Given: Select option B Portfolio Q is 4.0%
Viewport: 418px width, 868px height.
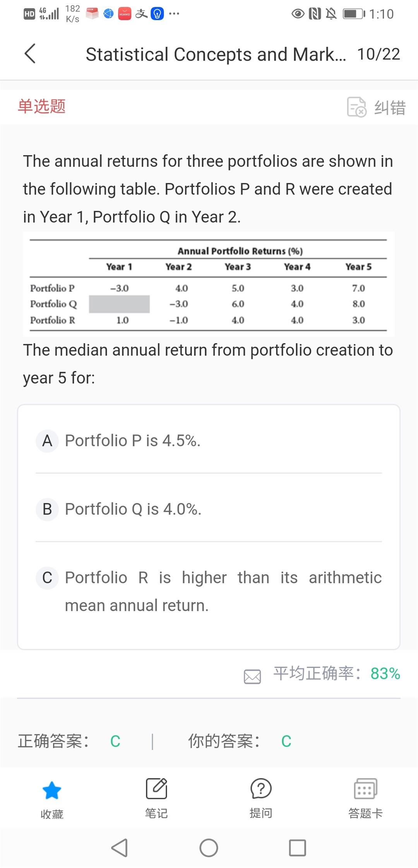Looking at the screenshot, I should click(x=133, y=509).
